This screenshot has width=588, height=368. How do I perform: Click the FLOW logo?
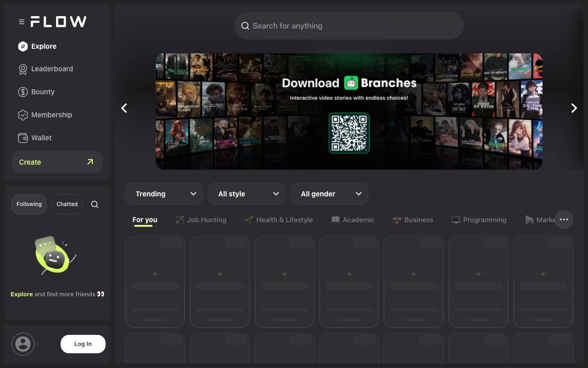click(58, 22)
